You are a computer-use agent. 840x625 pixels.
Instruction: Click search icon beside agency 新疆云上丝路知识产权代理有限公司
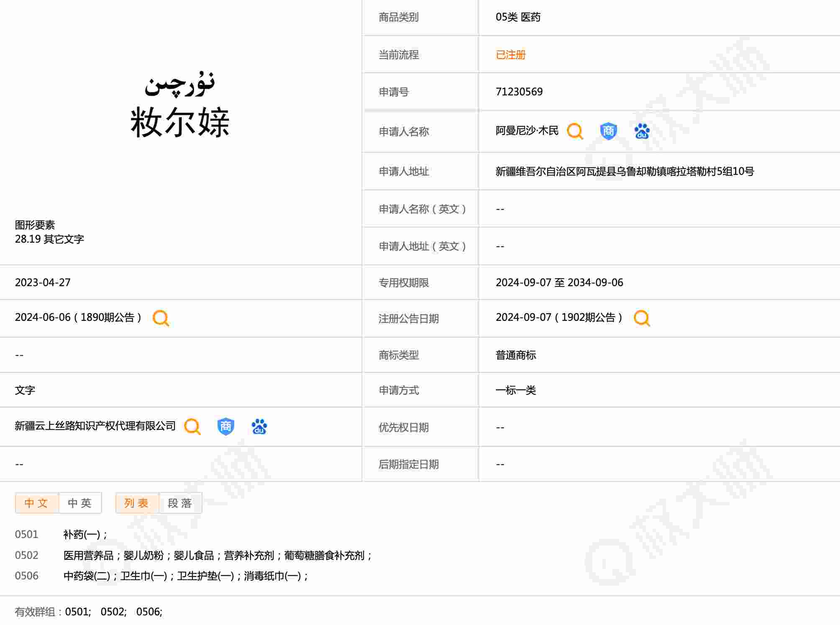[192, 427]
